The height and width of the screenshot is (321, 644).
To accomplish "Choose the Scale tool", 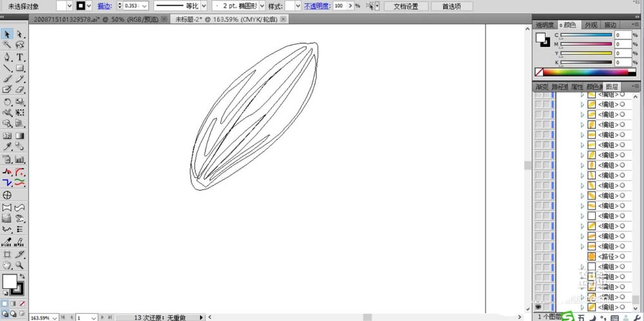I will pos(19,102).
